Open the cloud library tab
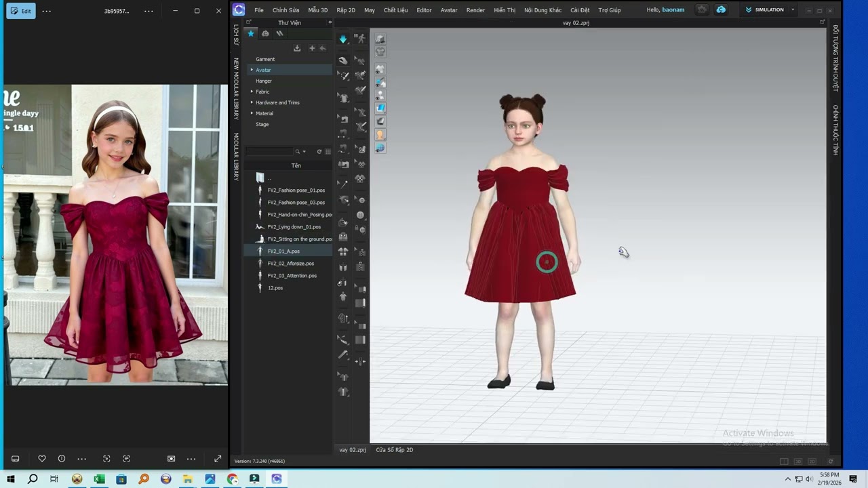The image size is (868, 488). pyautogui.click(x=265, y=33)
